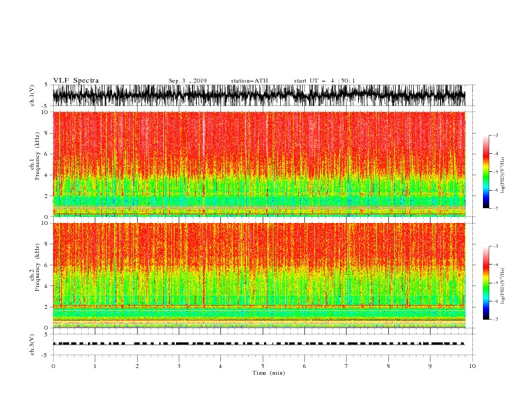Click the "start UT = 4 :50: 1" text
Image resolution: width=532 pixels, height=411 pixels.
[324, 81]
